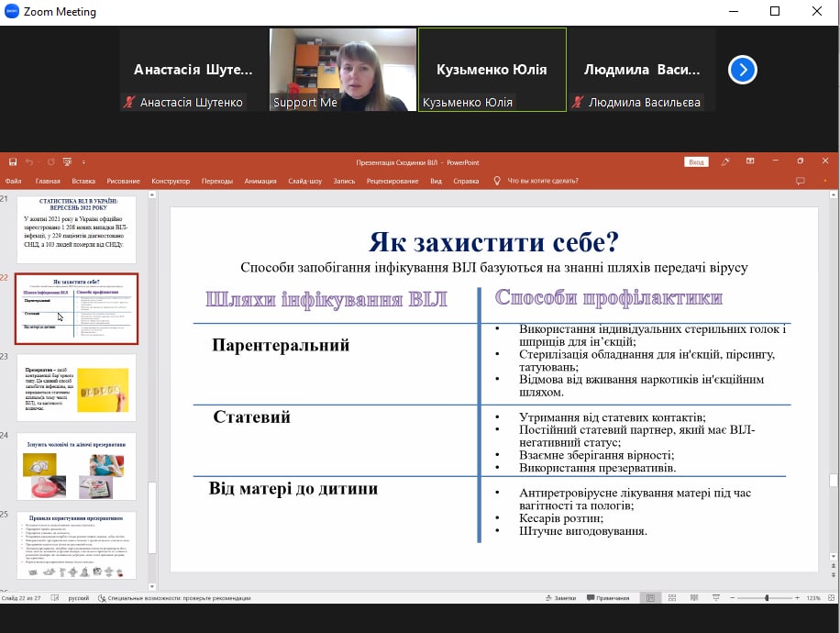Click fit slide to window icon
The image size is (840, 633).
click(832, 597)
